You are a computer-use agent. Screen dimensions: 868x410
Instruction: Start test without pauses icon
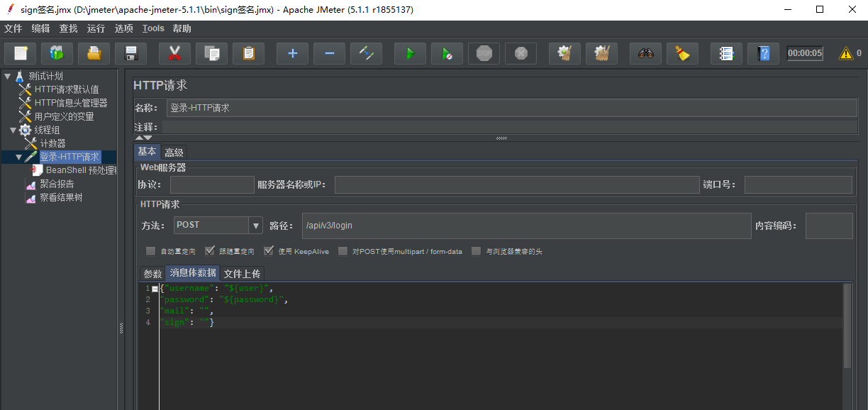[x=447, y=53]
